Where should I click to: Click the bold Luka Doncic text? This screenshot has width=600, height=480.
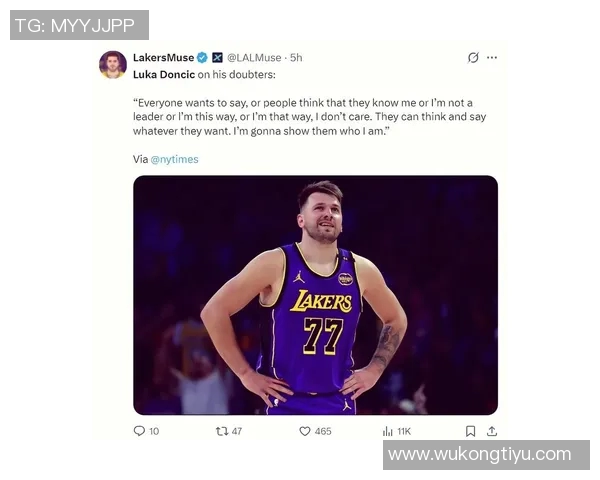click(163, 73)
